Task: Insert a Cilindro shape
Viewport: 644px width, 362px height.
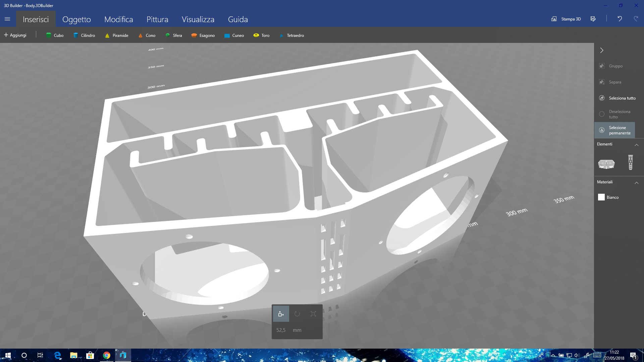Action: tap(84, 35)
